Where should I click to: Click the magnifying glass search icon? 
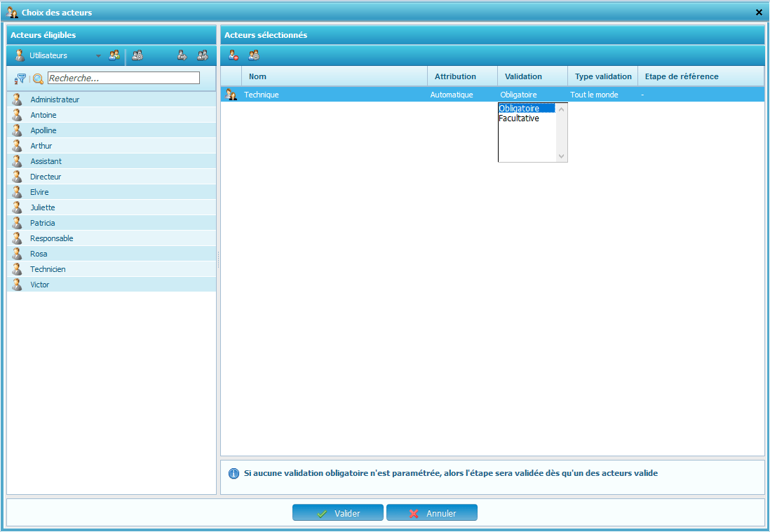[x=38, y=79]
